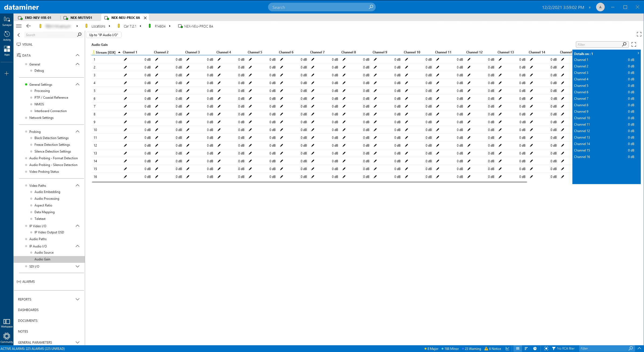The width and height of the screenshot is (644, 352).
Task: Switch alarm console to list view
Action: 517,348
